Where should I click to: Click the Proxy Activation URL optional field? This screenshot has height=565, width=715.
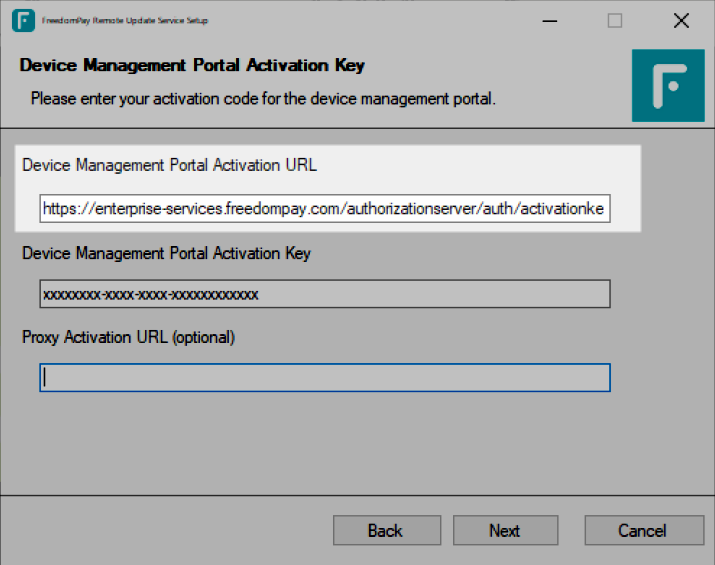coord(325,378)
